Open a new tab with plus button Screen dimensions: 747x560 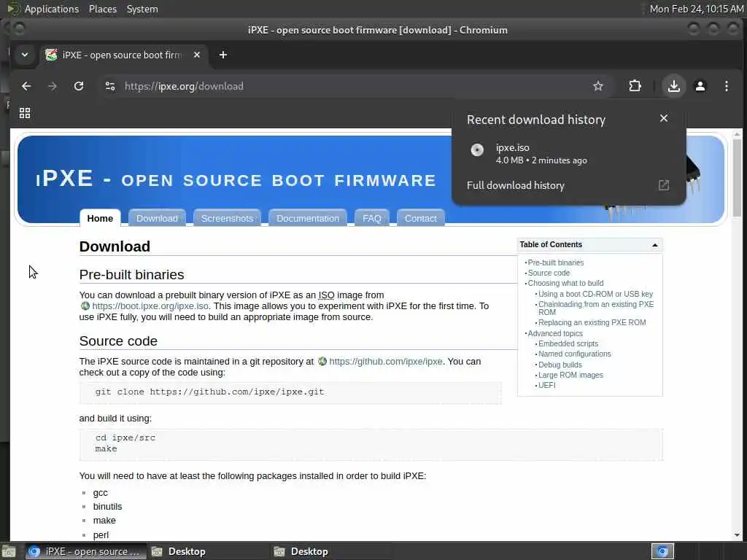(x=223, y=55)
